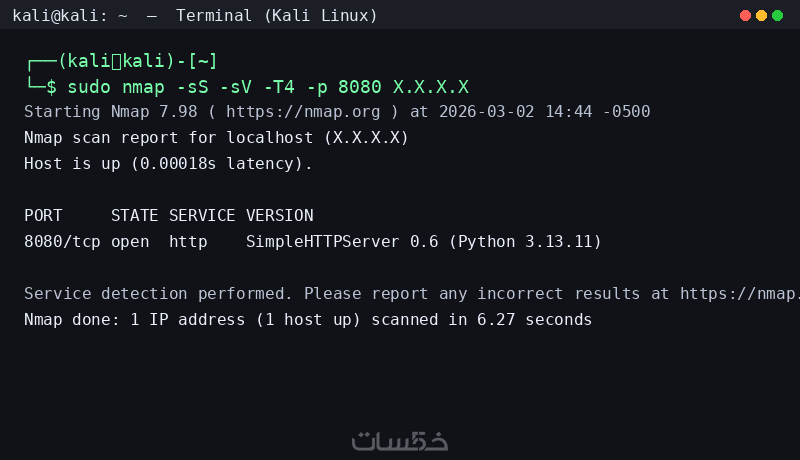800x460 pixels.
Task: Click the red close window dot
Action: pos(745,15)
